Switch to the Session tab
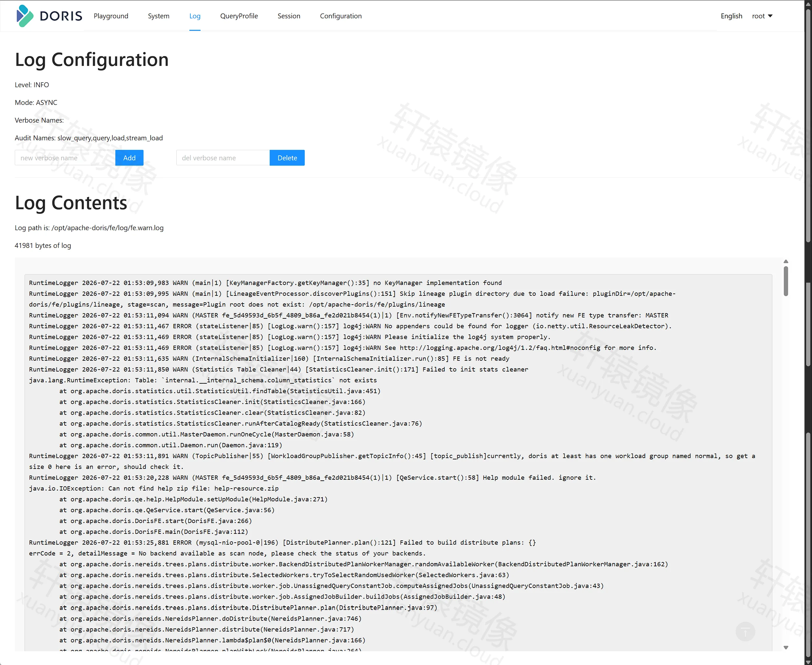The image size is (812, 665). click(289, 16)
